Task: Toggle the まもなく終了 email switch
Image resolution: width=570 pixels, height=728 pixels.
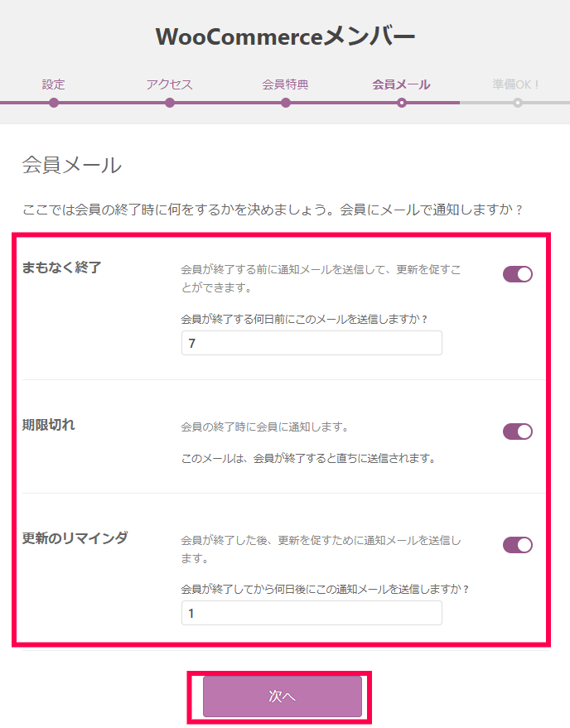Action: click(518, 274)
